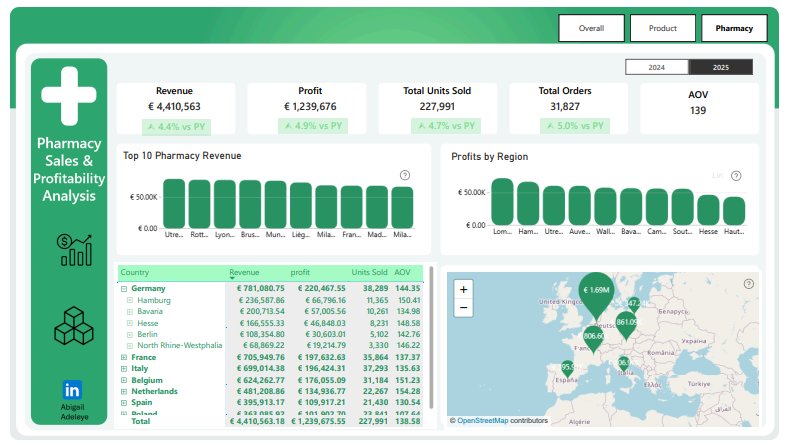Expand the France row
This screenshot has height=443, width=789.
(x=124, y=357)
